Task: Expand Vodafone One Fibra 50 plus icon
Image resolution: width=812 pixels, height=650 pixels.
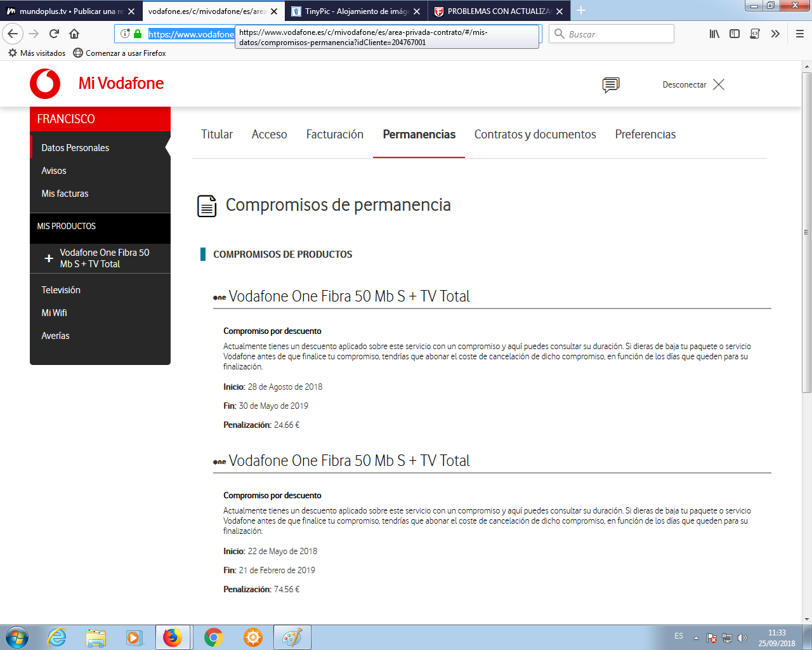Action: pyautogui.click(x=49, y=258)
